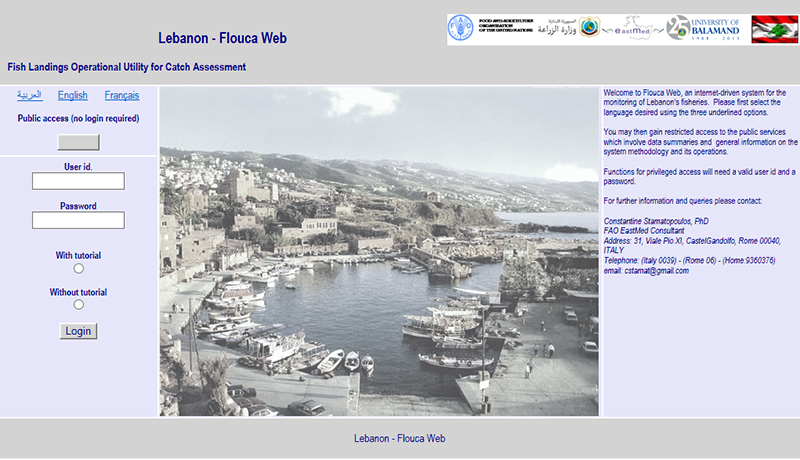The width and height of the screenshot is (800, 460).
Task: Switch language to Arabic
Action: pyautogui.click(x=30, y=96)
